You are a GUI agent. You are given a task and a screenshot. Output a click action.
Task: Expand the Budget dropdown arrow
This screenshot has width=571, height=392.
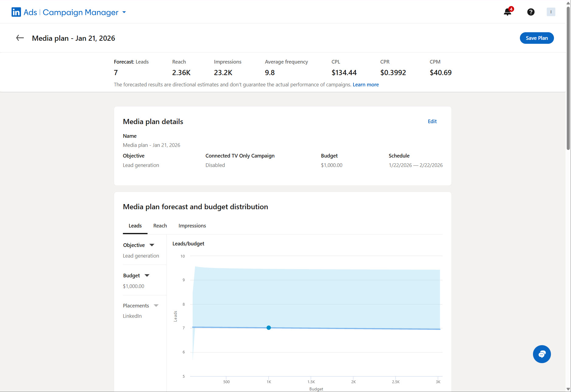(147, 276)
